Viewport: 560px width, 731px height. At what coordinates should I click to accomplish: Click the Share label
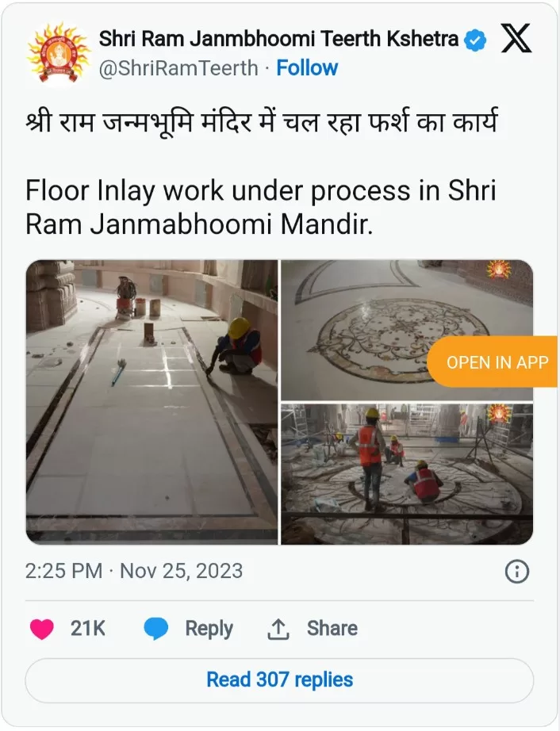click(332, 629)
